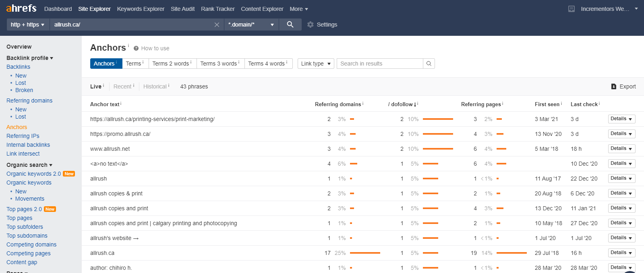Open Rank Tracker
The height and width of the screenshot is (273, 644).
point(217,9)
